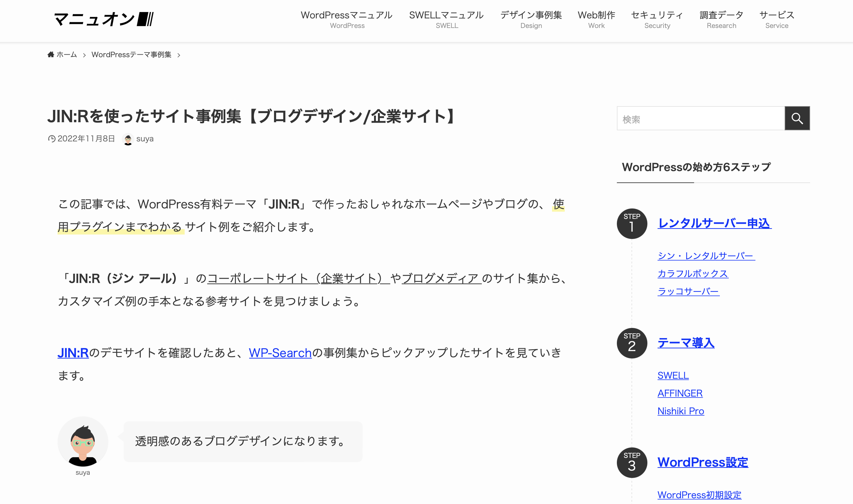Click the home icon in breadcrumb
Viewport: 853px width, 504px height.
(x=51, y=54)
